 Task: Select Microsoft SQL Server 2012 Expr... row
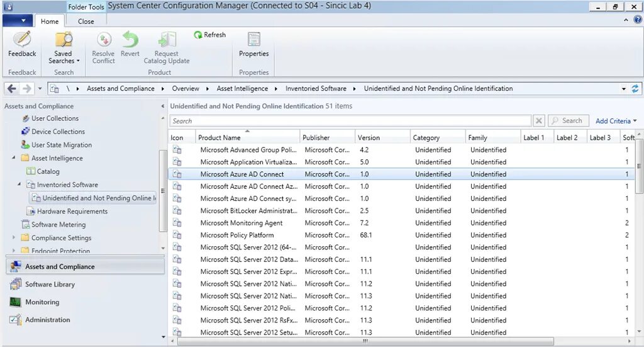[x=401, y=272]
